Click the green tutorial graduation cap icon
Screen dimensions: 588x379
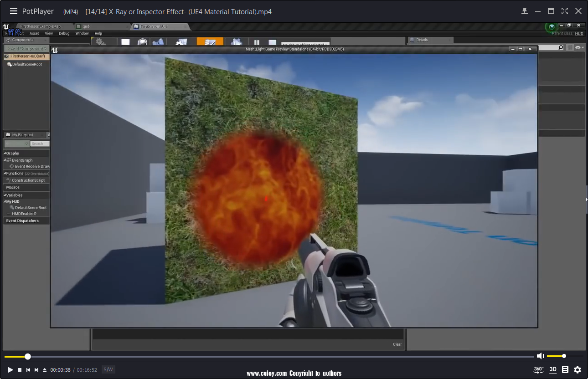(552, 26)
